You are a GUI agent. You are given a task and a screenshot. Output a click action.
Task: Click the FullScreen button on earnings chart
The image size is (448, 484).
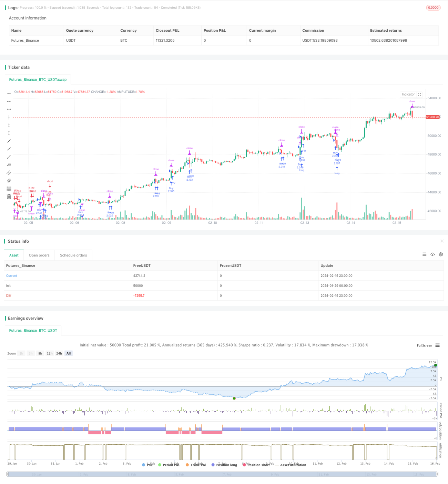coord(424,345)
